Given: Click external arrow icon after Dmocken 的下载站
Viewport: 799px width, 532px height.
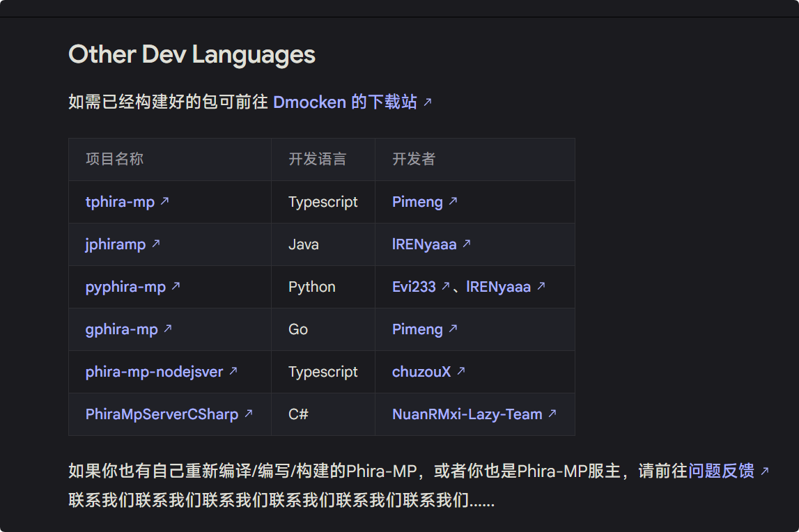Looking at the screenshot, I should click(x=428, y=102).
